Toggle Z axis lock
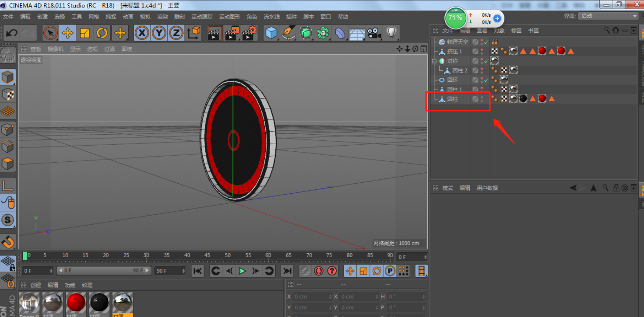This screenshot has width=644, height=317. [x=176, y=33]
